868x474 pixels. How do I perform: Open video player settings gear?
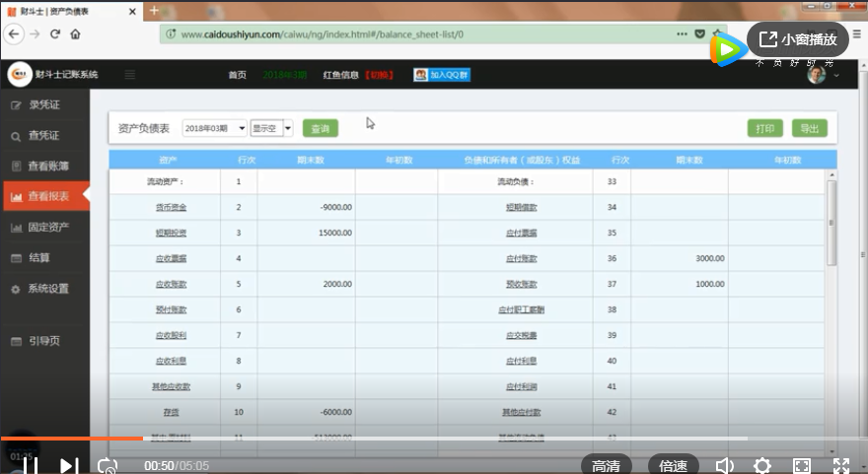point(762,466)
